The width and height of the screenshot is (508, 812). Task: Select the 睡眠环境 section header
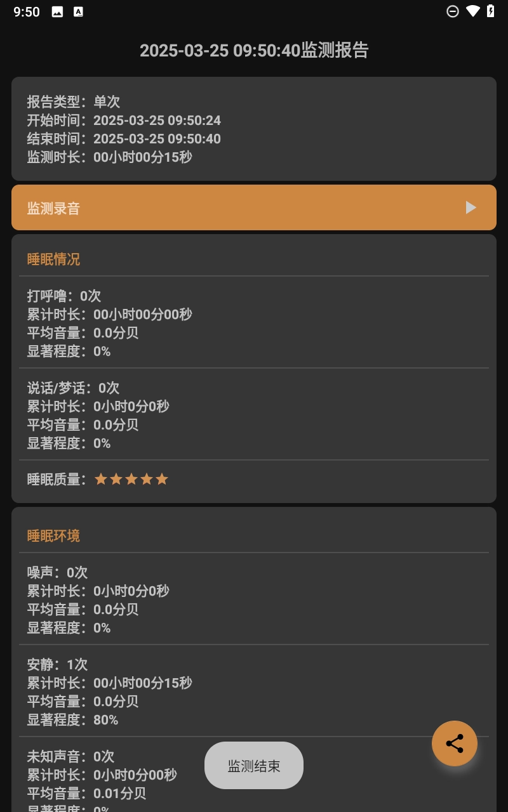click(53, 535)
